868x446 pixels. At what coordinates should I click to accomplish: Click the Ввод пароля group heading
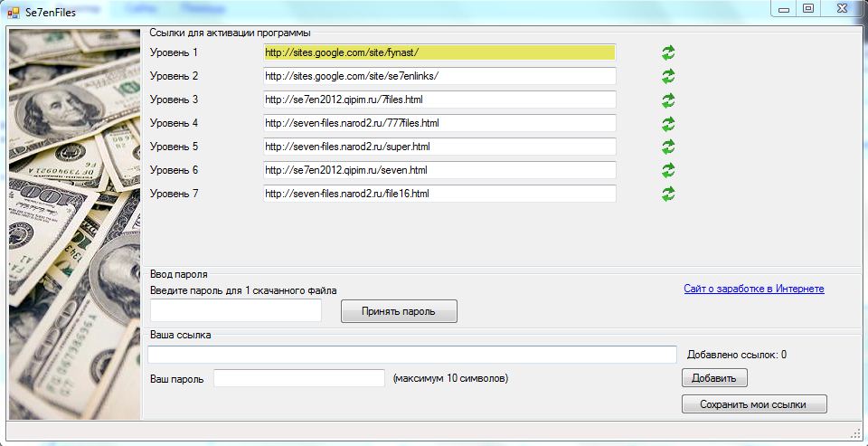pyautogui.click(x=179, y=274)
